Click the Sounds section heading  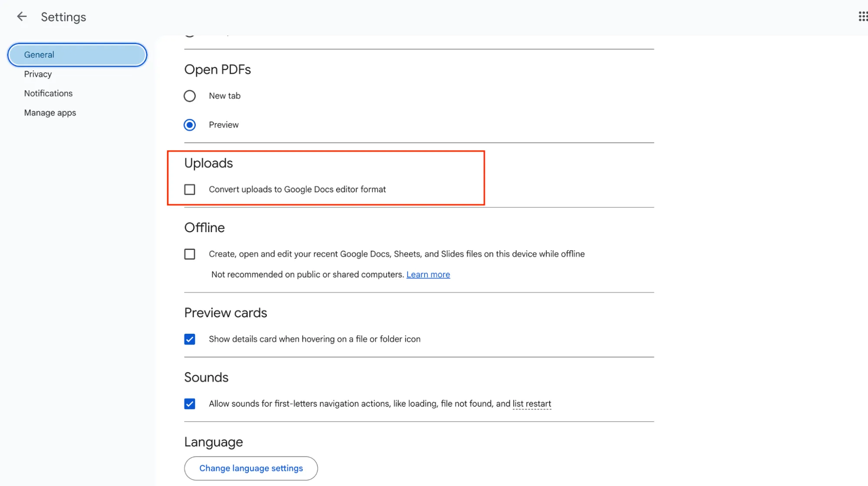(x=206, y=377)
